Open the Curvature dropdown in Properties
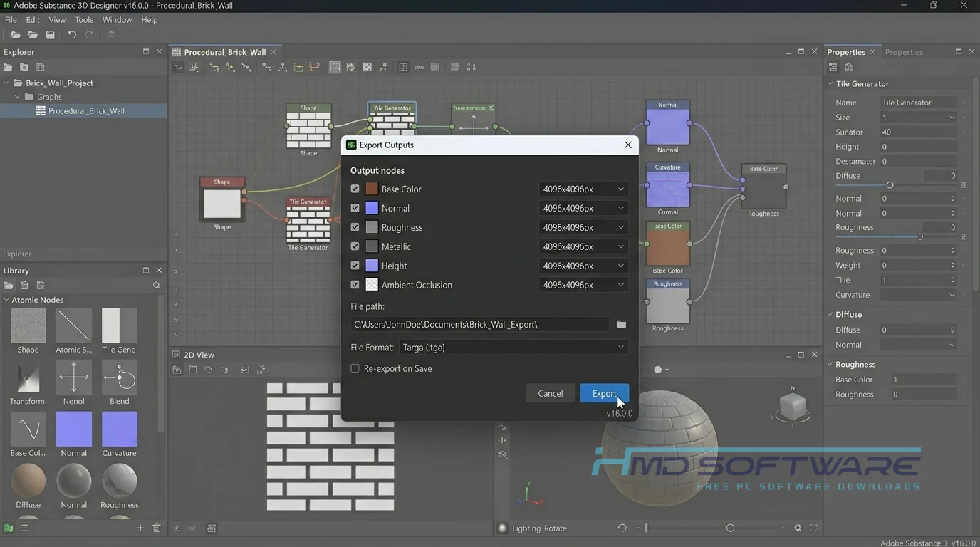Screen dimensions: 980x547 [x=918, y=295]
